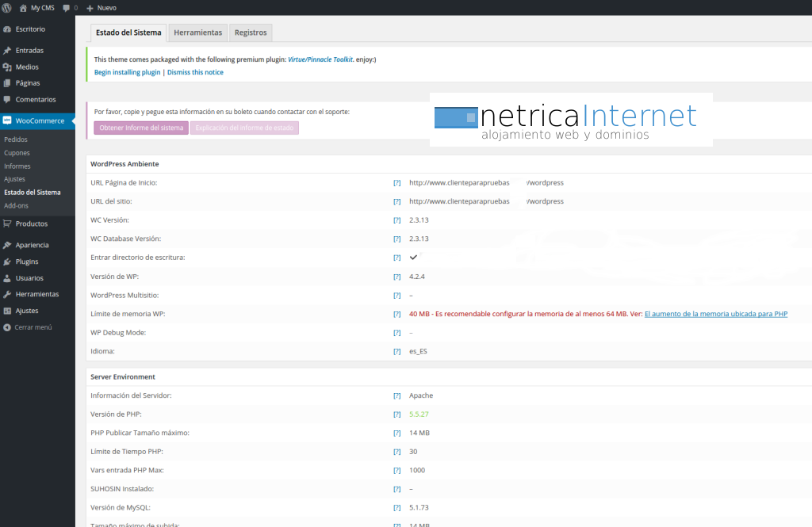Click the Plugins plug icon
Viewport: 812px width, 527px height.
(7, 262)
